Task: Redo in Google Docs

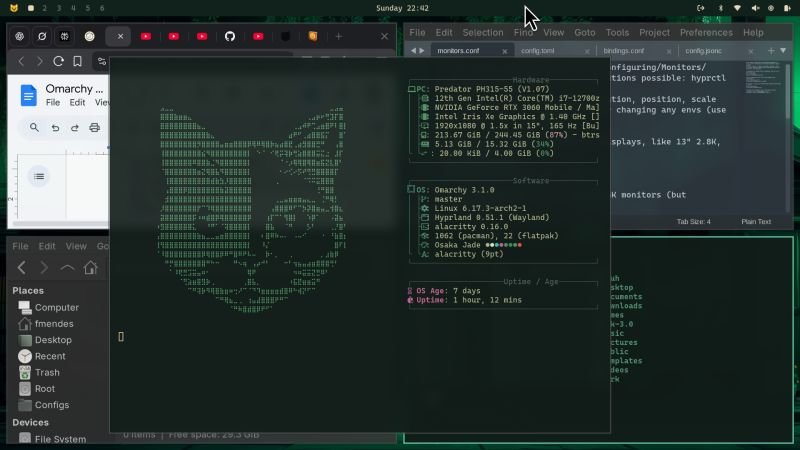Action: point(74,128)
